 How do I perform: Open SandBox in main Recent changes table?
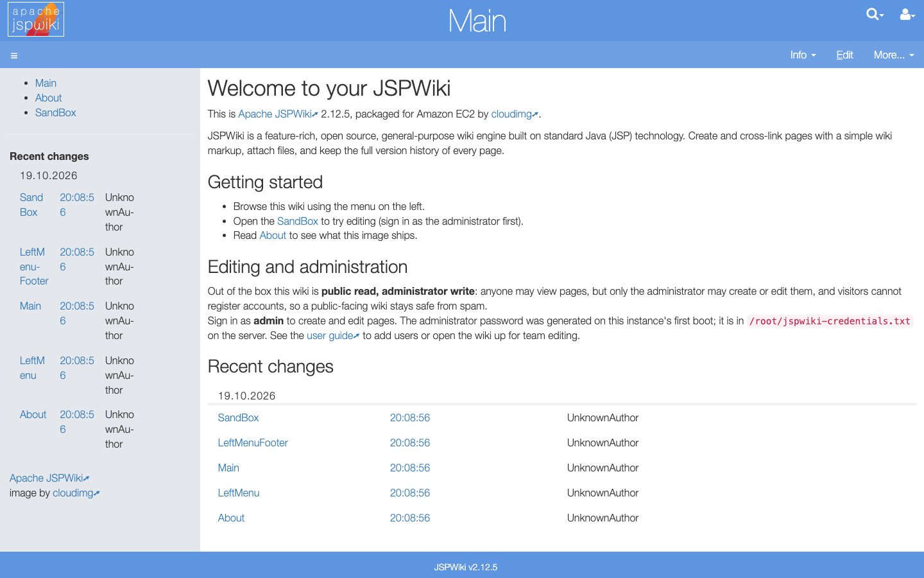238,417
